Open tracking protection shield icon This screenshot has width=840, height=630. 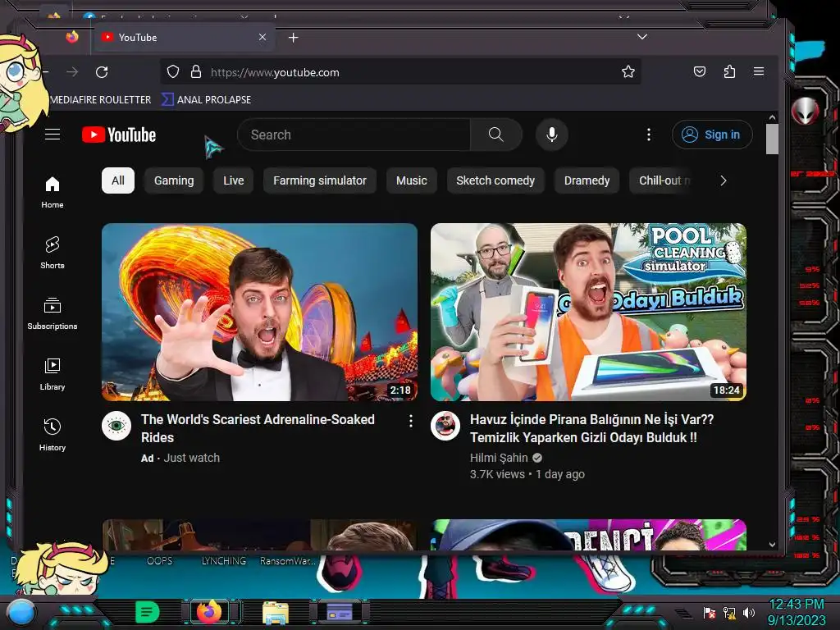click(x=173, y=72)
